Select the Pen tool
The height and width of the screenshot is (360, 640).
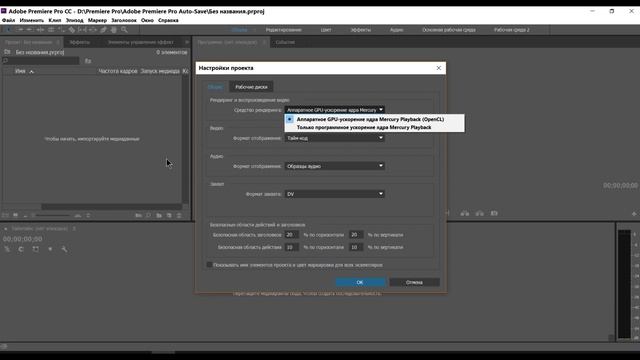point(103,30)
